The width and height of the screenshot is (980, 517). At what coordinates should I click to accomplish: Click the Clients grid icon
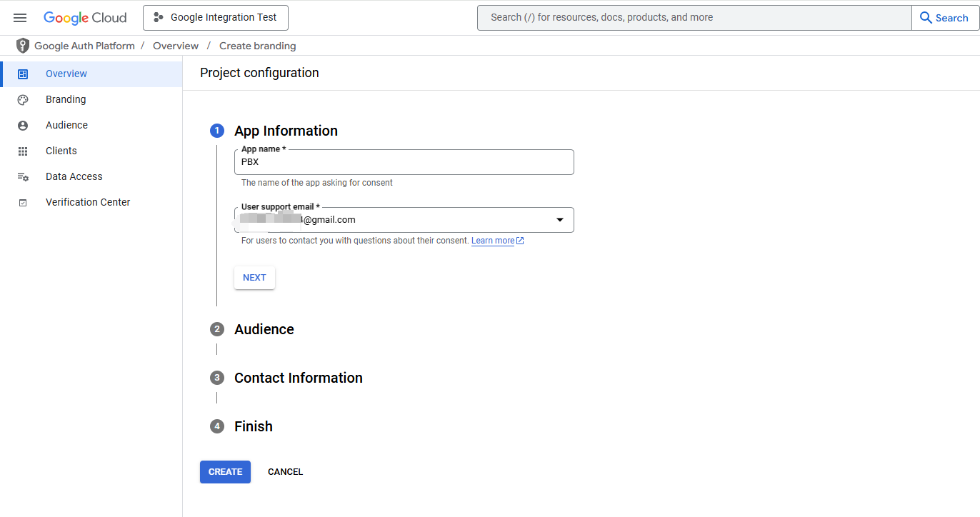click(x=23, y=151)
